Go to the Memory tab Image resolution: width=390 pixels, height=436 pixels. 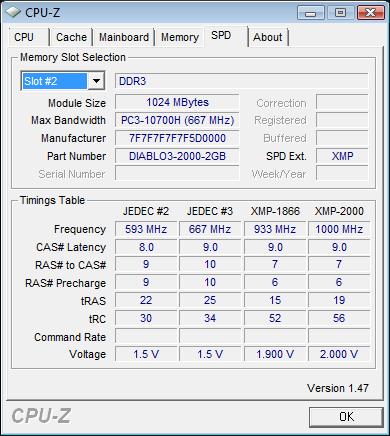(180, 37)
